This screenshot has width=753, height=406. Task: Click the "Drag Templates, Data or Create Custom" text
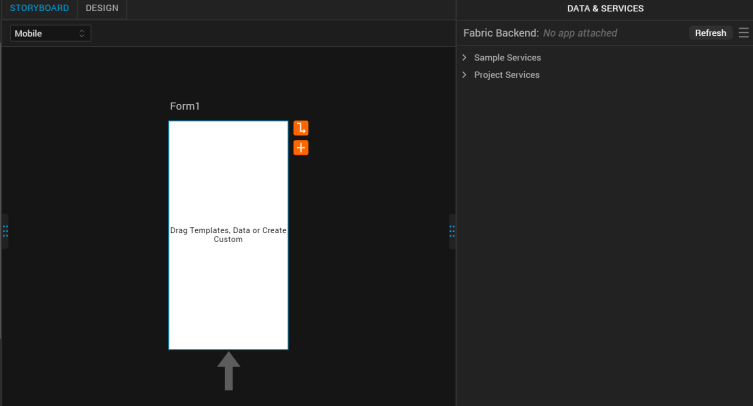pyautogui.click(x=228, y=234)
